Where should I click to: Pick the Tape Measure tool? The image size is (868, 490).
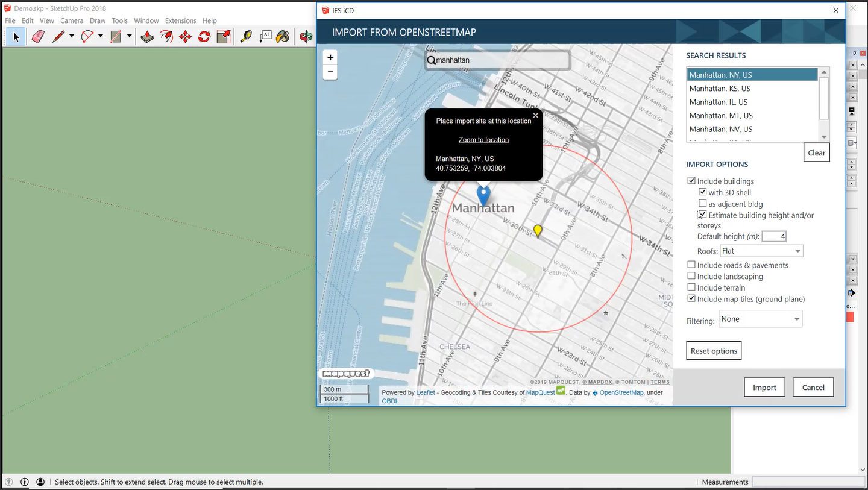(x=246, y=37)
